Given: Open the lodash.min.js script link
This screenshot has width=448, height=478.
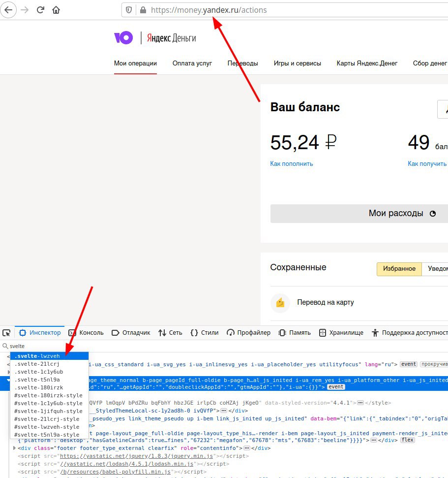Looking at the screenshot, I should tap(127, 464).
